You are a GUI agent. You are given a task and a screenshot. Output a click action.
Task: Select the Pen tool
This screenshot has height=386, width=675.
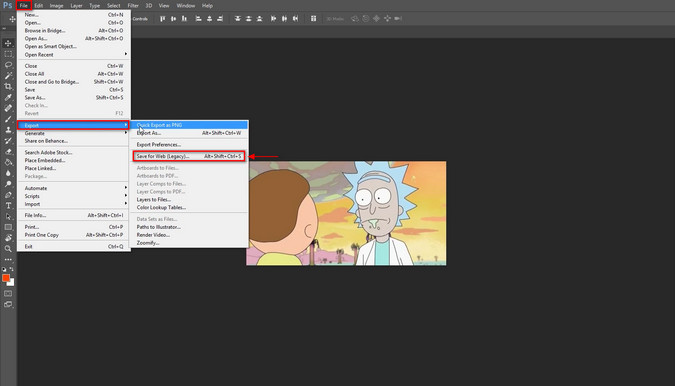click(x=8, y=195)
